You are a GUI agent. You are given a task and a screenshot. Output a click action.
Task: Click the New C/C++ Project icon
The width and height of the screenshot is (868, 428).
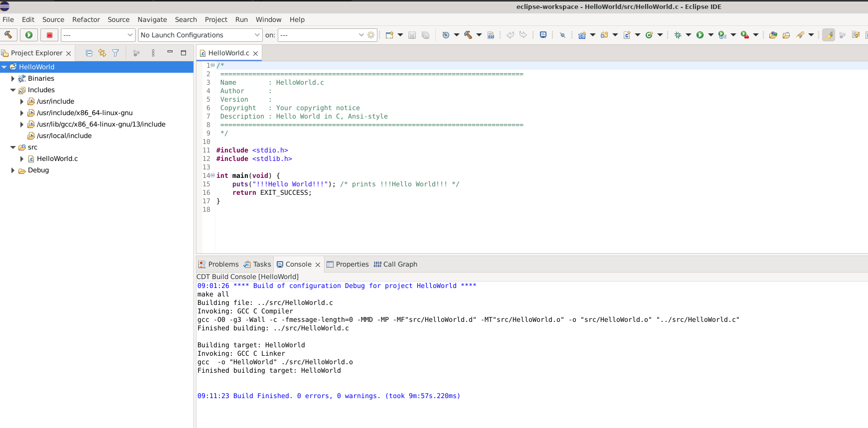[582, 35]
